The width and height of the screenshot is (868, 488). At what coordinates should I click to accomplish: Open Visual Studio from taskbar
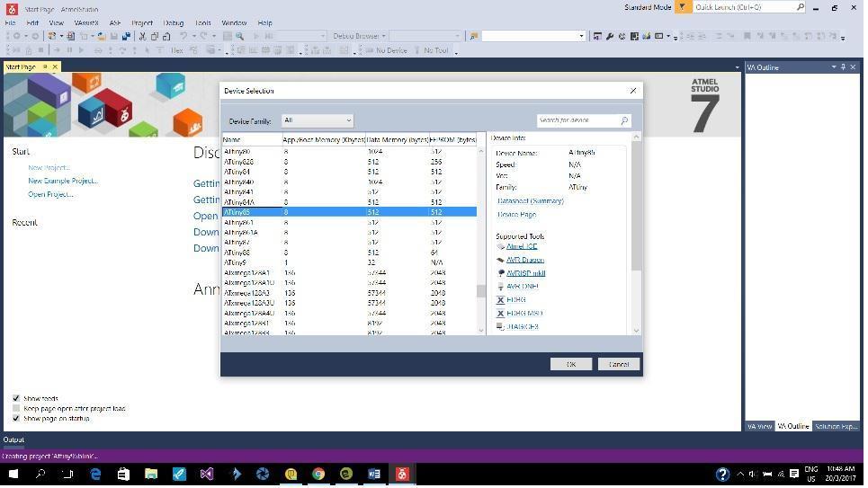click(207, 475)
